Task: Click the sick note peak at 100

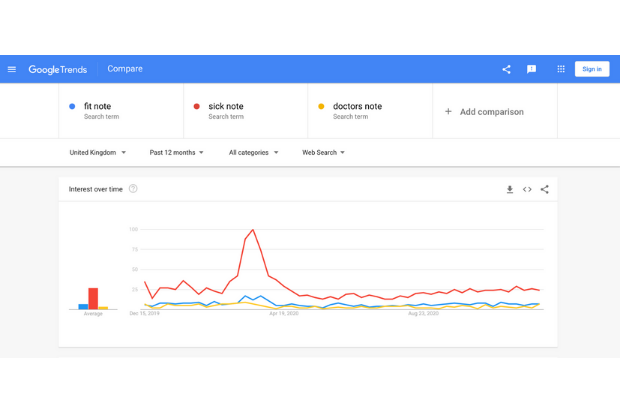Action: point(253,230)
